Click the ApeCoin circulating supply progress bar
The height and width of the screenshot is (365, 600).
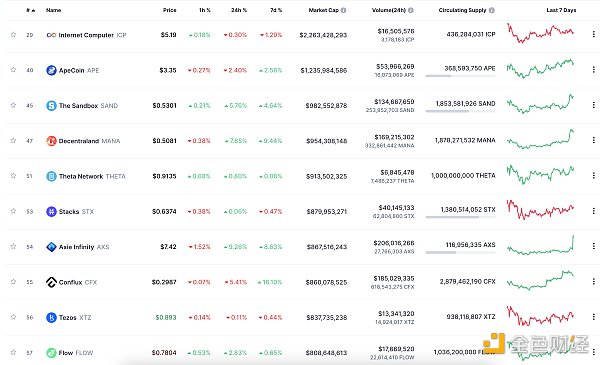pos(460,76)
